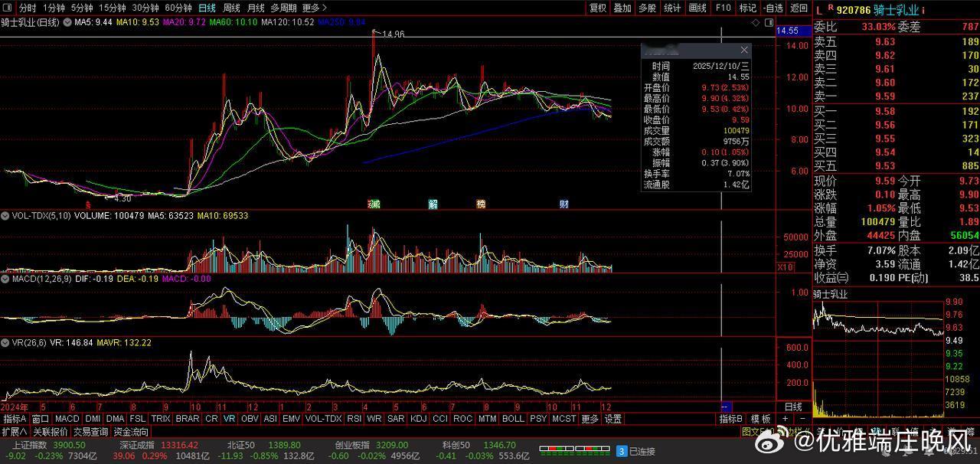Open the 叠加 overlay menu
This screenshot has height=464, width=980.
point(622,8)
